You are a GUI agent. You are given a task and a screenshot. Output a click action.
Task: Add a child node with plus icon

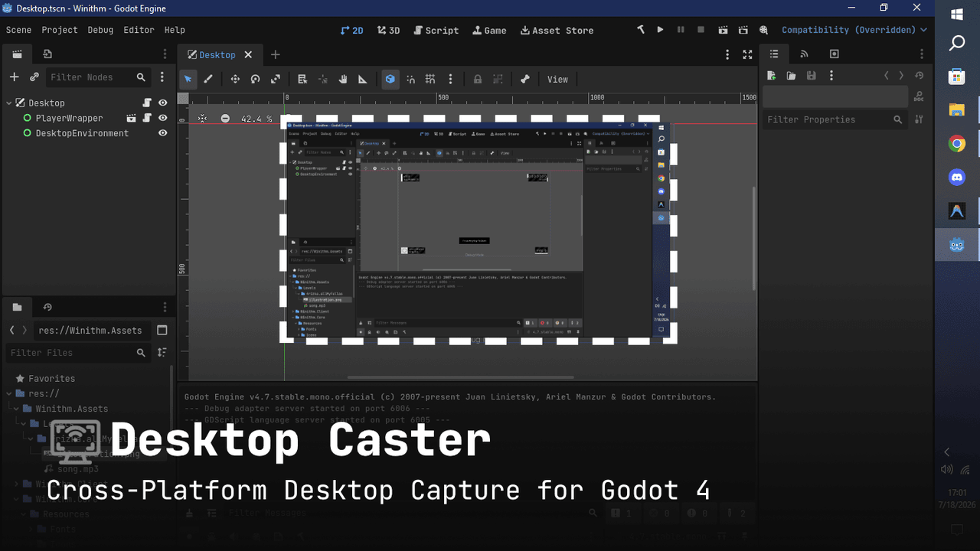tap(14, 77)
